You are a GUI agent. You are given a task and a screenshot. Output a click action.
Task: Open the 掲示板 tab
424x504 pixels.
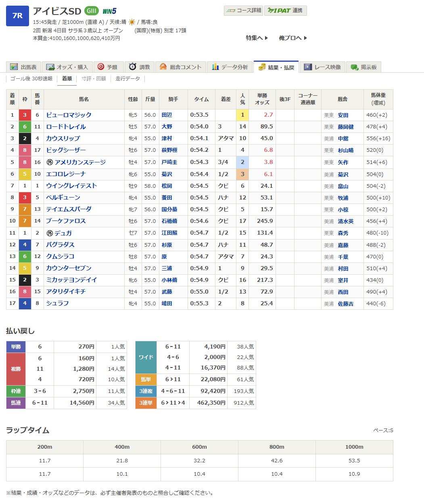(x=363, y=67)
